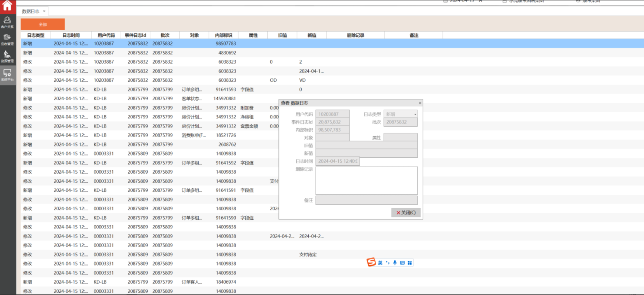Open the Sogou toolbox grid icon
This screenshot has height=295, width=644.
pos(410,263)
